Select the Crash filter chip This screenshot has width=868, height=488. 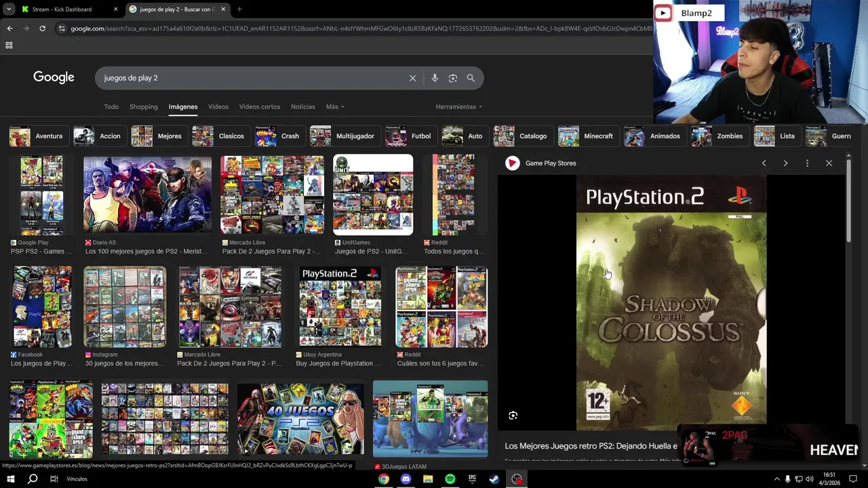coord(279,136)
